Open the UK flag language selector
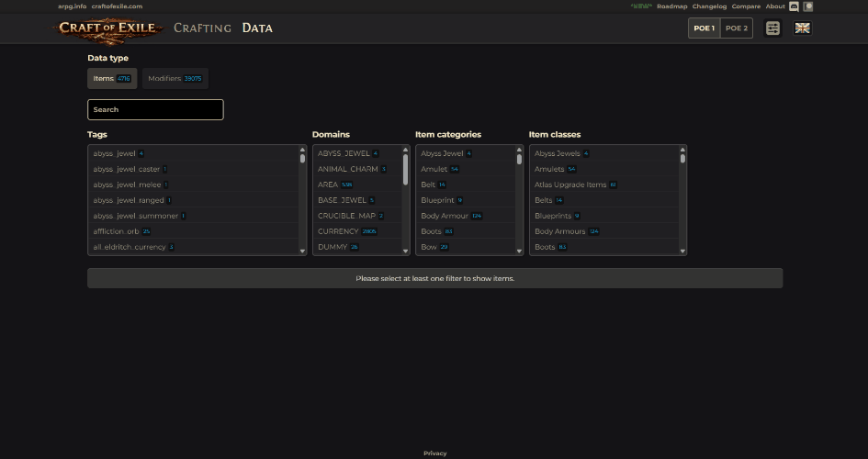Viewport: 868px width, 459px height. click(x=802, y=28)
